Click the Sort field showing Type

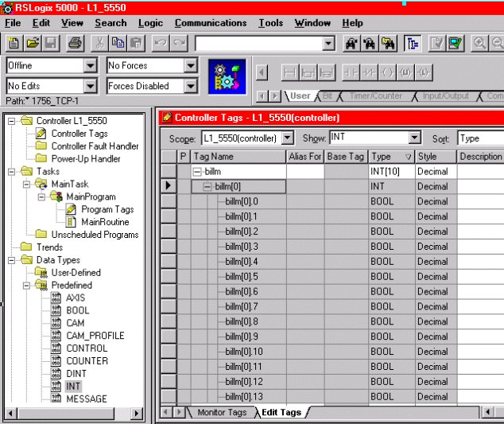pos(481,138)
